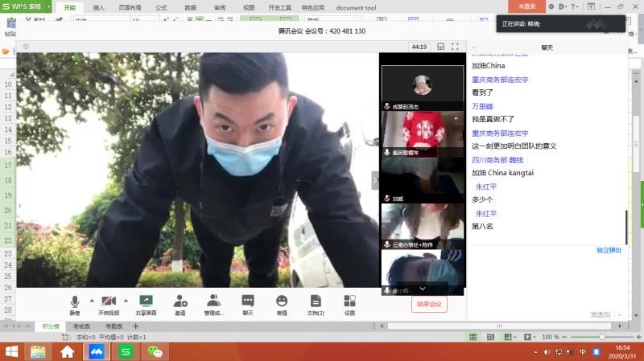Turn on video with 开启视频 button

coord(108,304)
